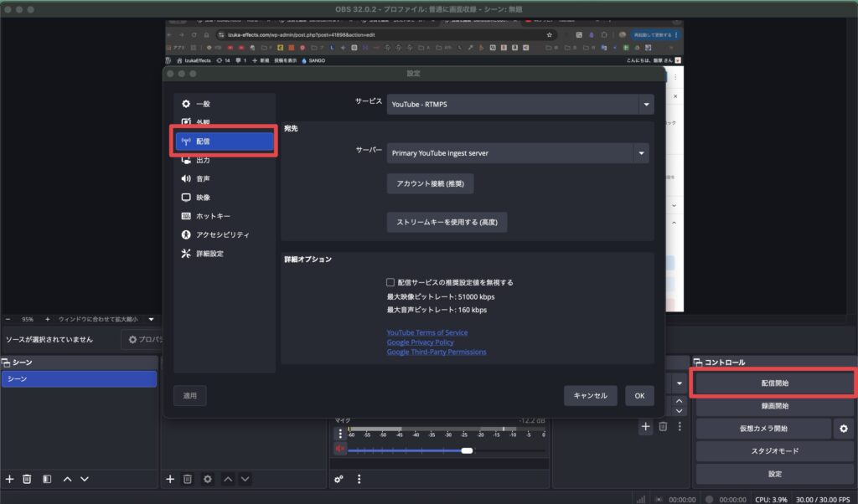The image size is (858, 504).
Task: Enable ignoring streaming service recommended settings
Action: [x=390, y=283]
